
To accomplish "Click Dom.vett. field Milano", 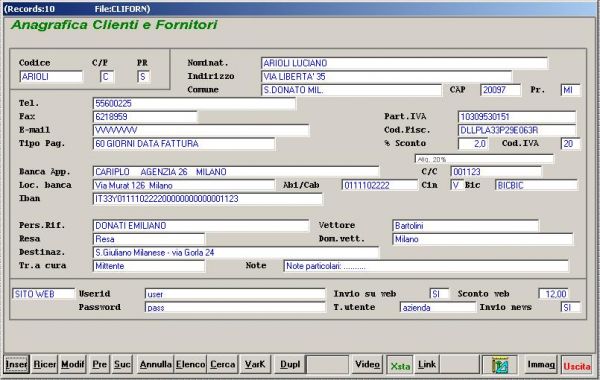I will click(483, 239).
